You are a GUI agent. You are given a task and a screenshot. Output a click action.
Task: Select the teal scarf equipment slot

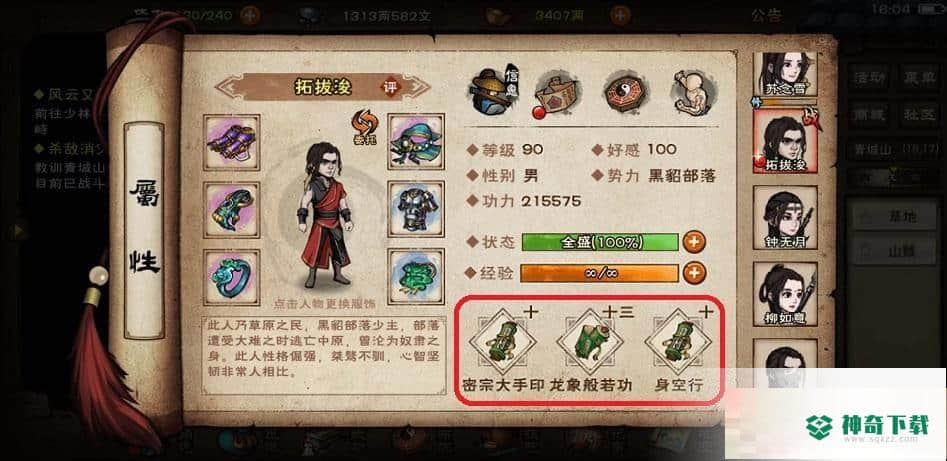(416, 143)
